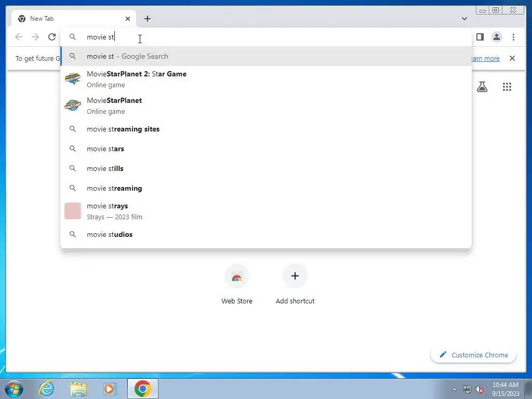Screen dimensions: 532x399
Task: Pick the 'movie streaming' suggestion
Action: [x=266, y=188]
